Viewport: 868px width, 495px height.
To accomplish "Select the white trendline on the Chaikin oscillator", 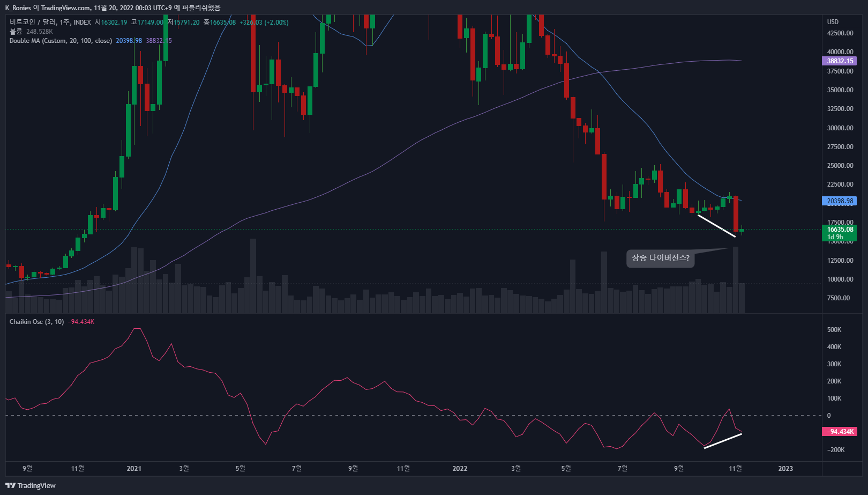I will (723, 441).
